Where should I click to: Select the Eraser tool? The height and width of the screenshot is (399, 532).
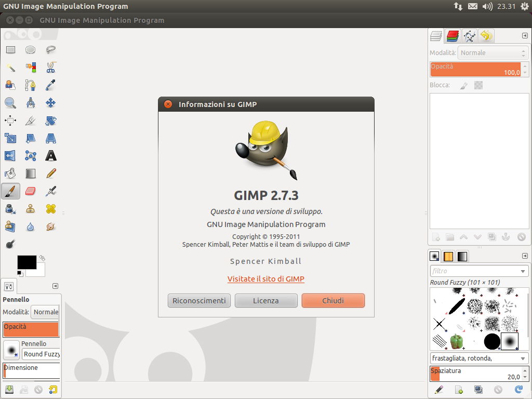(31, 191)
